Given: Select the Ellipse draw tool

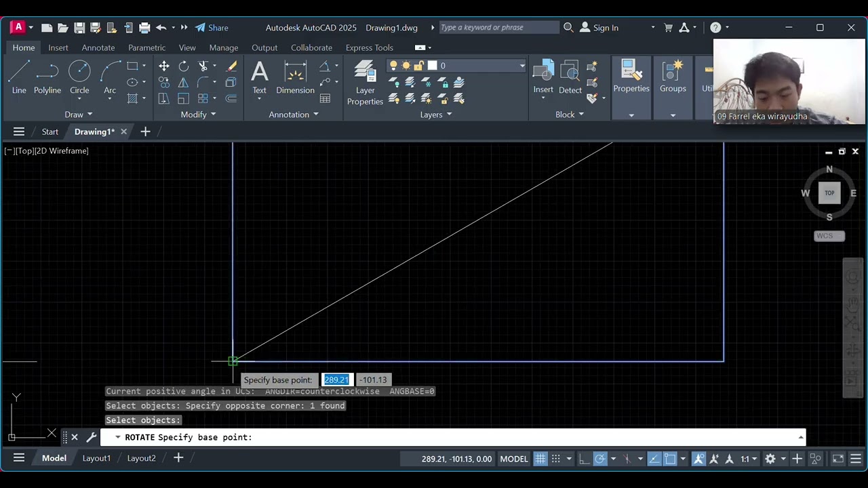Looking at the screenshot, I should (x=132, y=82).
